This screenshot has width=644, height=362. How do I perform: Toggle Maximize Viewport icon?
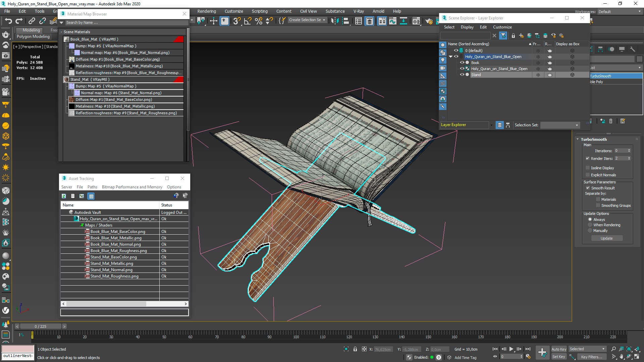click(637, 357)
